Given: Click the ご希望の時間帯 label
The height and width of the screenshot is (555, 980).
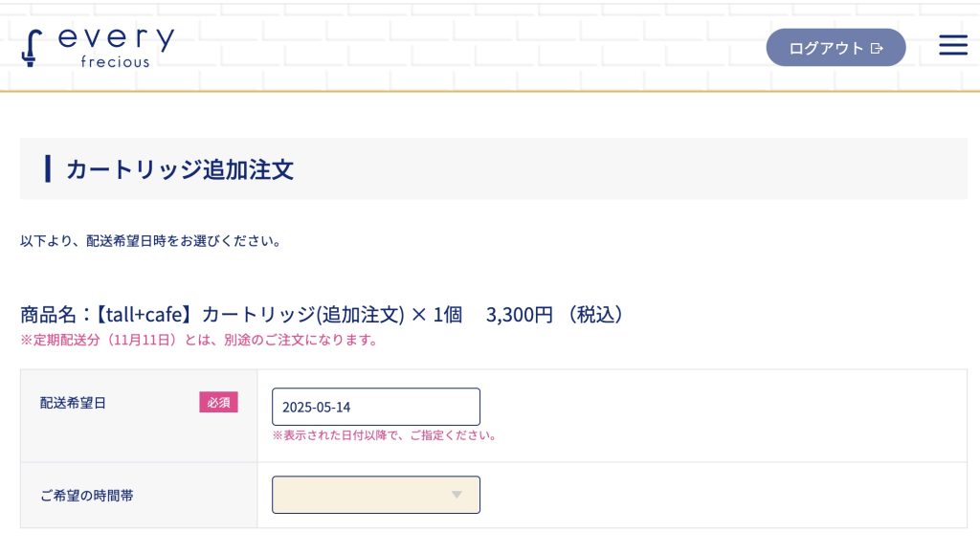Looking at the screenshot, I should pos(79,495).
